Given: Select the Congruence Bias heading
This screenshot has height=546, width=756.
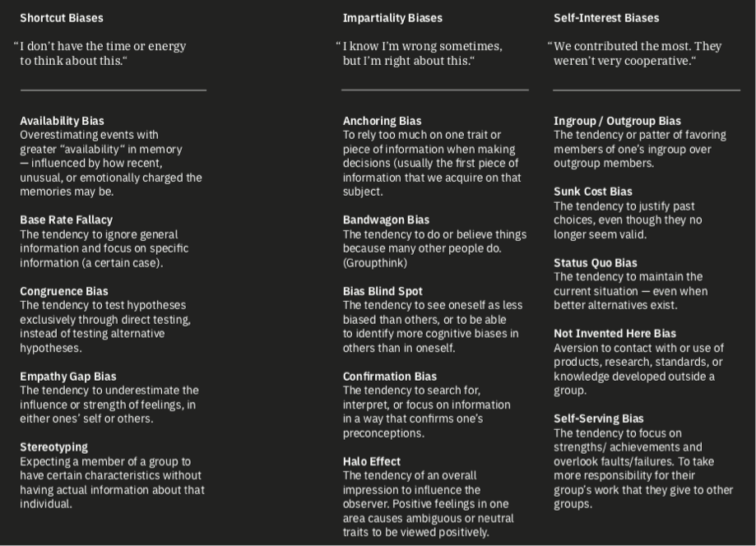Looking at the screenshot, I should coord(63,291).
